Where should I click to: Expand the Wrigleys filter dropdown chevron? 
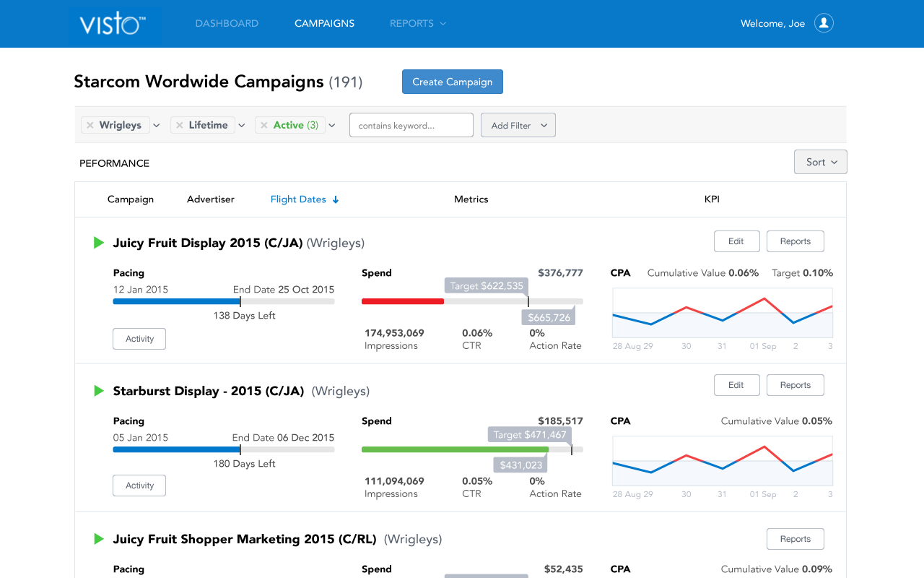tap(157, 126)
